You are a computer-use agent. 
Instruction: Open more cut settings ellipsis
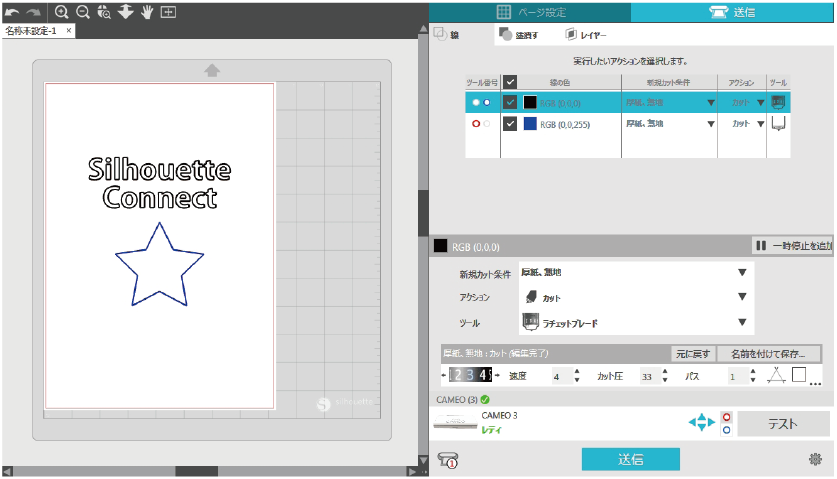pos(815,383)
